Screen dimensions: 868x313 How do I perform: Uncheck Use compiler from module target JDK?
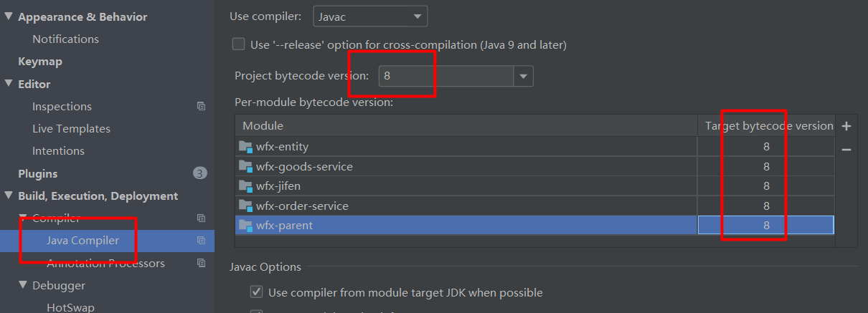(255, 292)
